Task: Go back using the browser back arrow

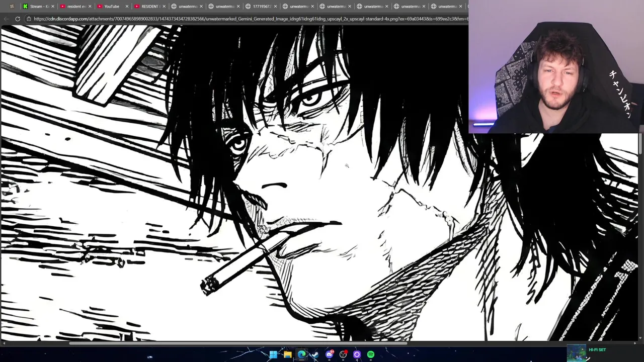Action: (x=6, y=19)
